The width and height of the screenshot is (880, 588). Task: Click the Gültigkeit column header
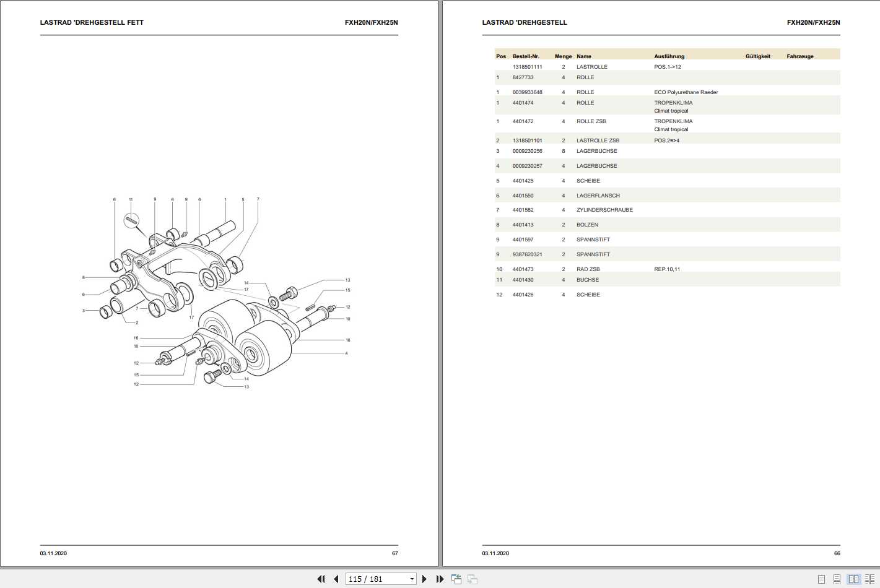(758, 56)
